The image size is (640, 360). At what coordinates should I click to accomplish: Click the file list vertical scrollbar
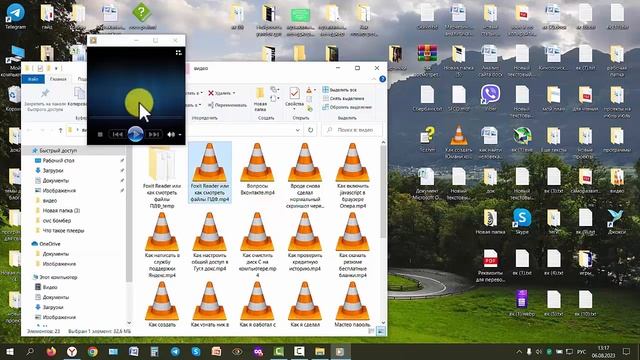(383, 191)
